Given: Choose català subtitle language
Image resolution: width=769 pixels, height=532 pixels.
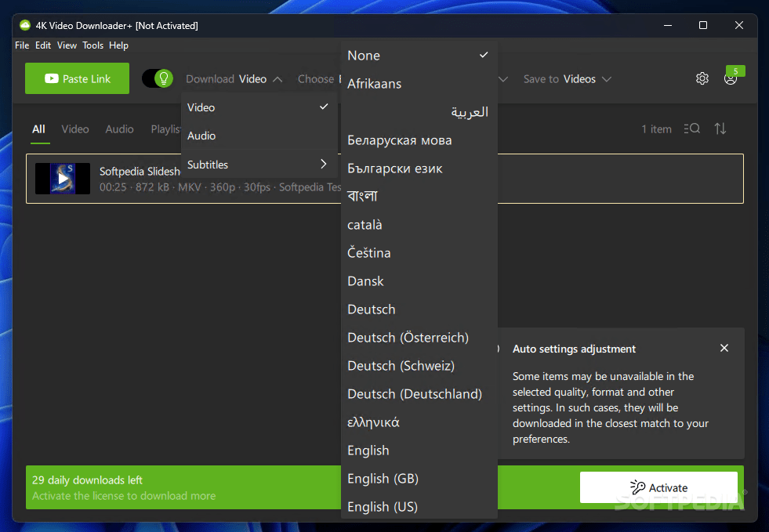Looking at the screenshot, I should pos(419,225).
